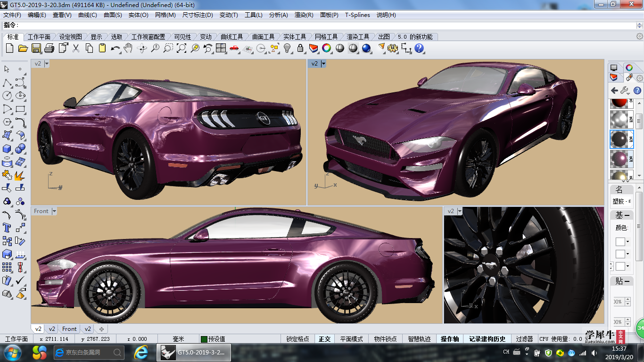Click the blue Help question-mark icon
This screenshot has width=644, height=362.
419,48
